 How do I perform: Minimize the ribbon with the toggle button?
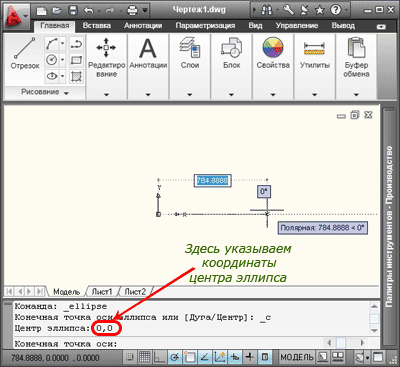[381, 27]
